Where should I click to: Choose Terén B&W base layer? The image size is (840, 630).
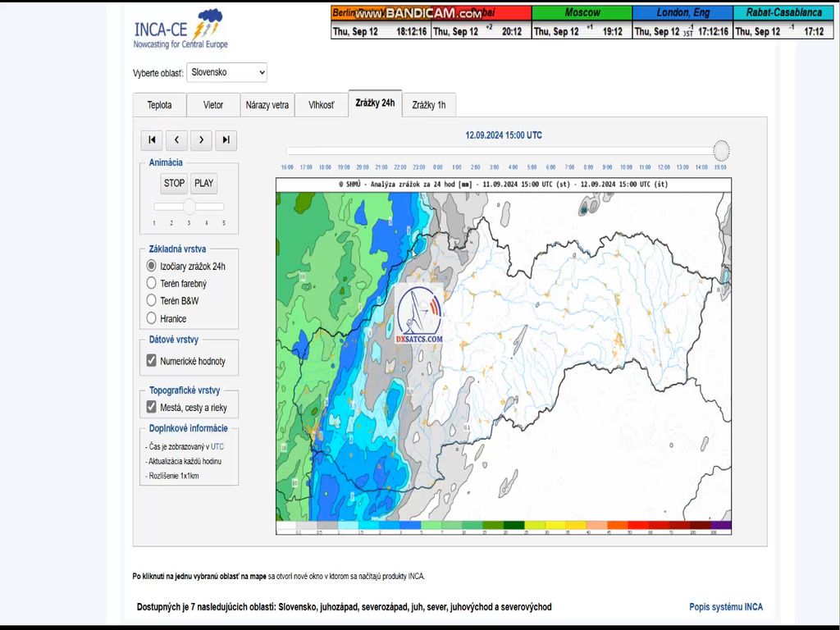[x=151, y=300]
